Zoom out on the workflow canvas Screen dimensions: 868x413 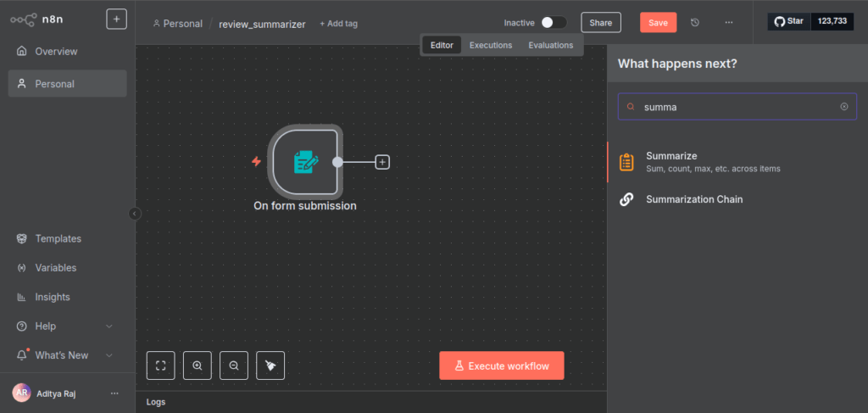point(234,366)
